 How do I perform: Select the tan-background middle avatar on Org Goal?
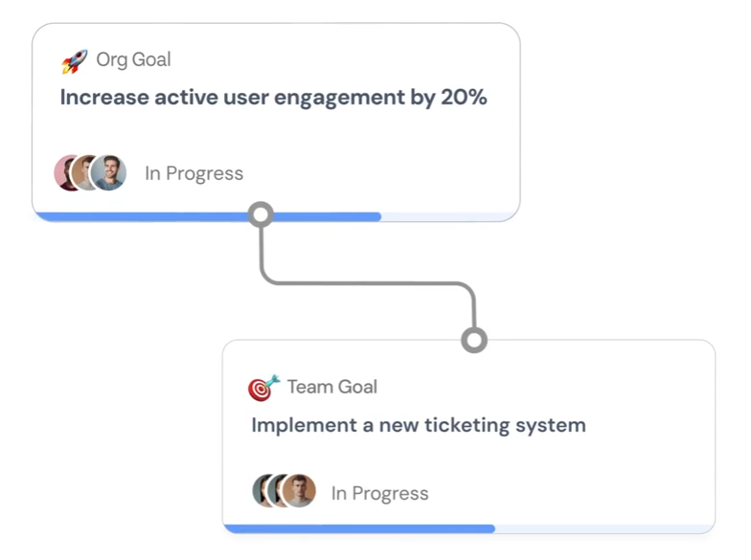[83, 173]
